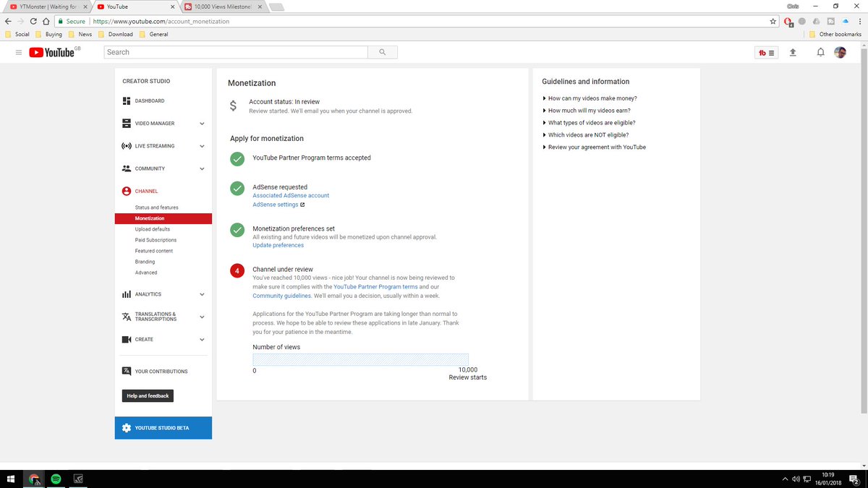Open Spotify from the taskbar

[x=56, y=479]
